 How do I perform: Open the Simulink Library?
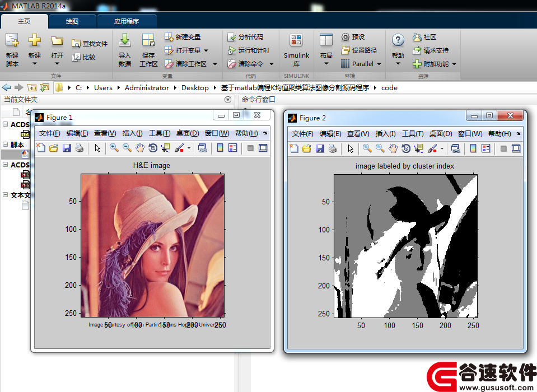(296, 50)
